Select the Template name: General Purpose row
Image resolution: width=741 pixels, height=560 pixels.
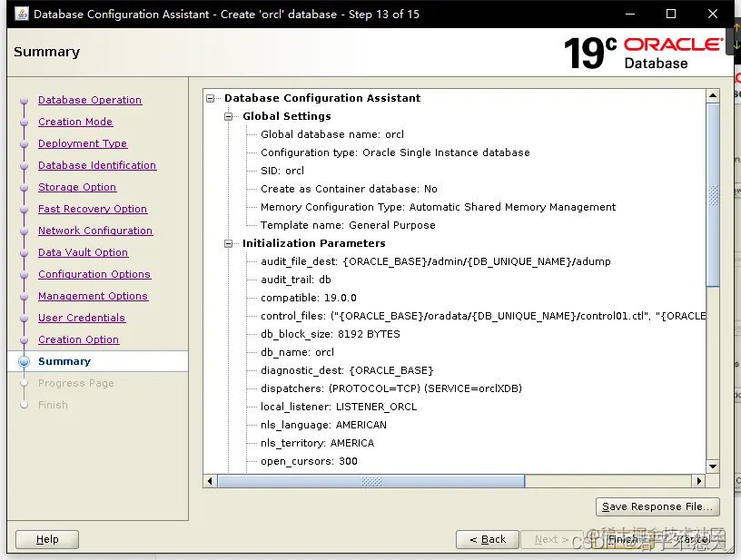click(x=348, y=225)
